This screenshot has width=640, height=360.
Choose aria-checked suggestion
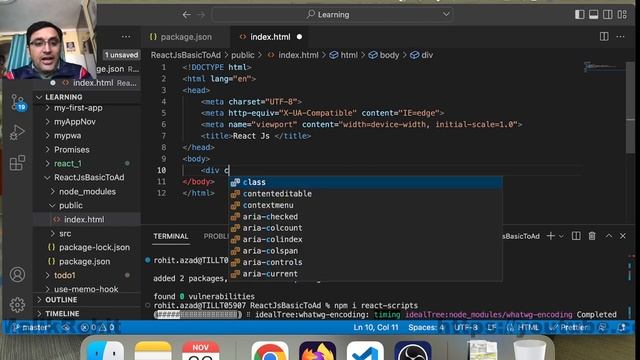click(x=365, y=216)
